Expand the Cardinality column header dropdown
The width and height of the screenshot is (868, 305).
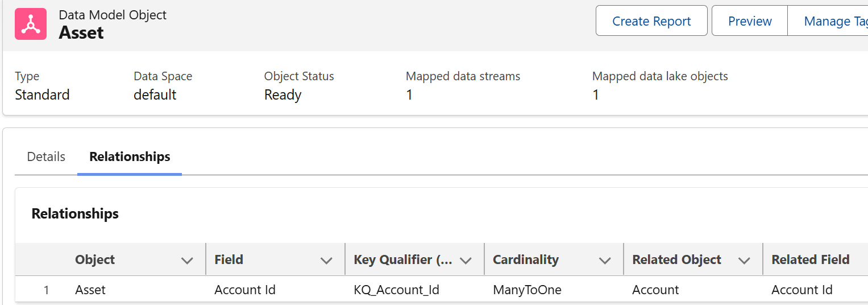coord(605,261)
